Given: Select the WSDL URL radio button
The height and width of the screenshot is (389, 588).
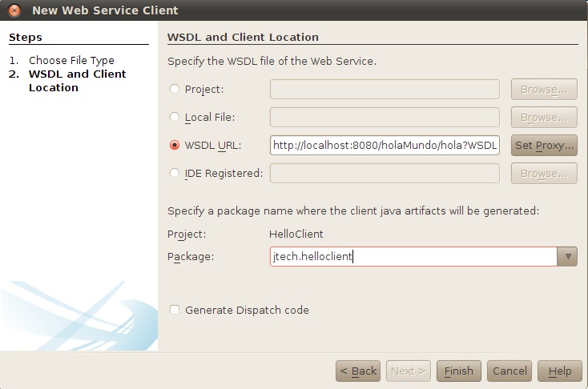Looking at the screenshot, I should pyautogui.click(x=175, y=146).
